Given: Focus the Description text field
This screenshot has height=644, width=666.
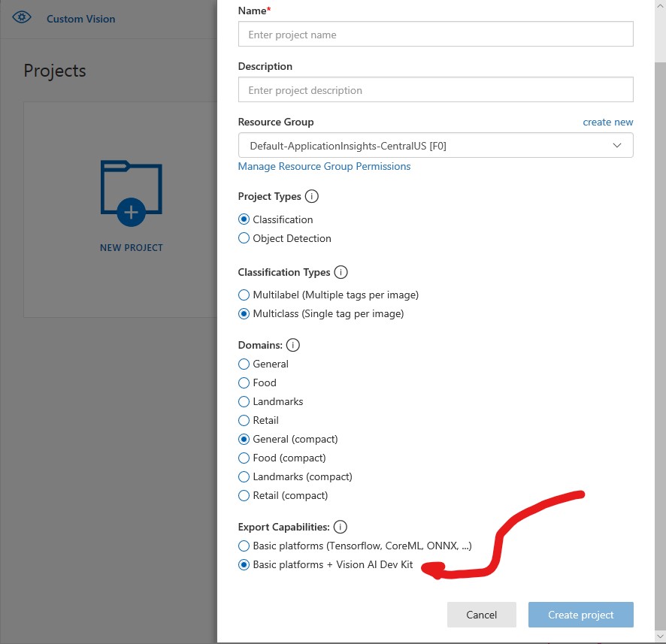Looking at the screenshot, I should [435, 90].
